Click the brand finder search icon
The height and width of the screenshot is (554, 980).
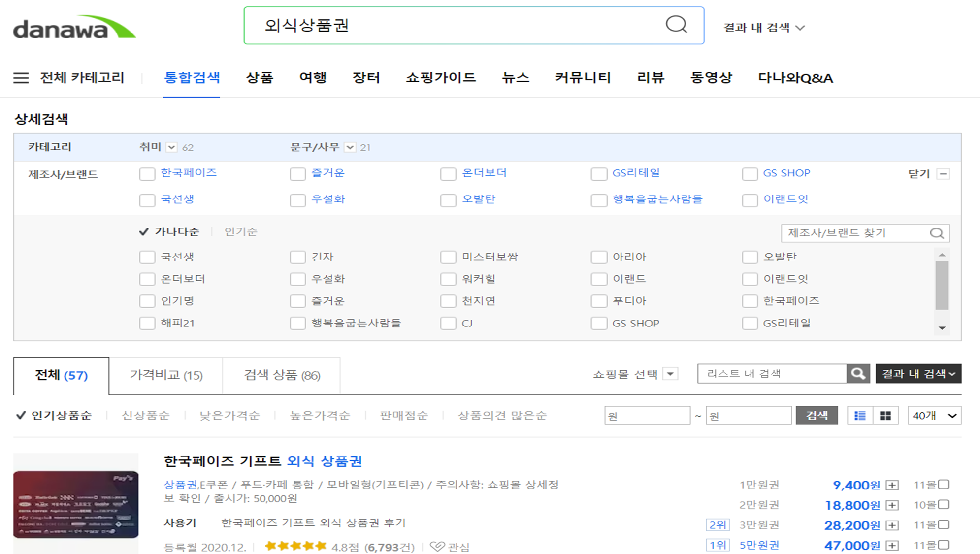[x=937, y=233]
